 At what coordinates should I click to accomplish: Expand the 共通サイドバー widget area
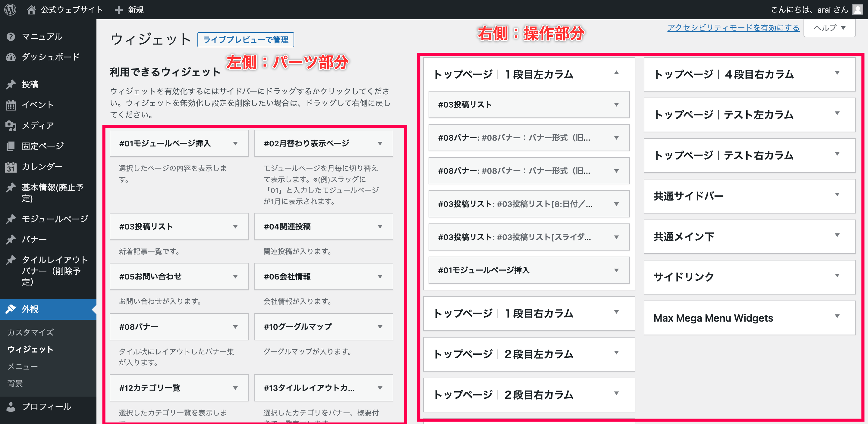(837, 195)
